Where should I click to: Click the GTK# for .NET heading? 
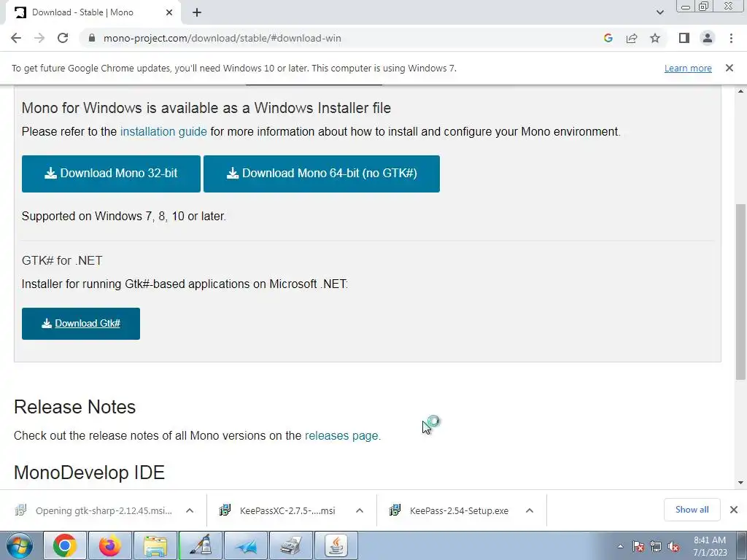[62, 260]
